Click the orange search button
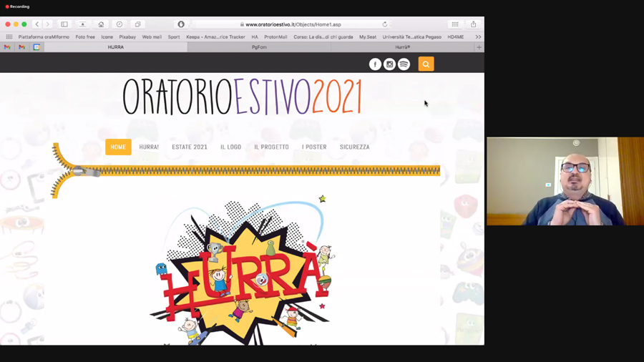This screenshot has height=362, width=644. 426,64
